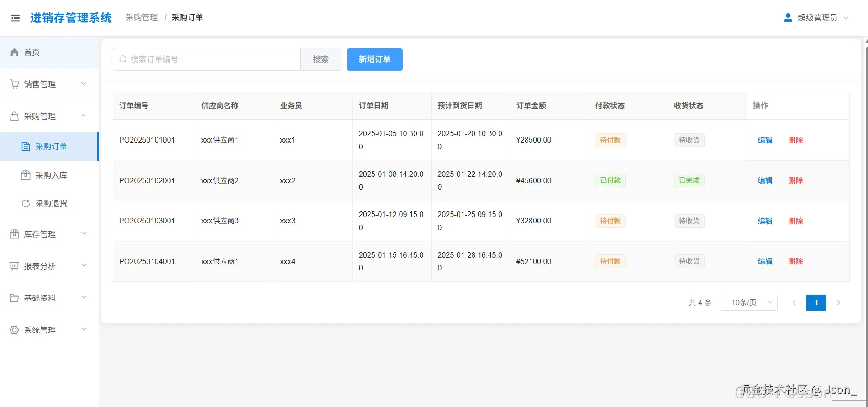Click the user avatar icon in header
The image size is (868, 407).
(788, 18)
